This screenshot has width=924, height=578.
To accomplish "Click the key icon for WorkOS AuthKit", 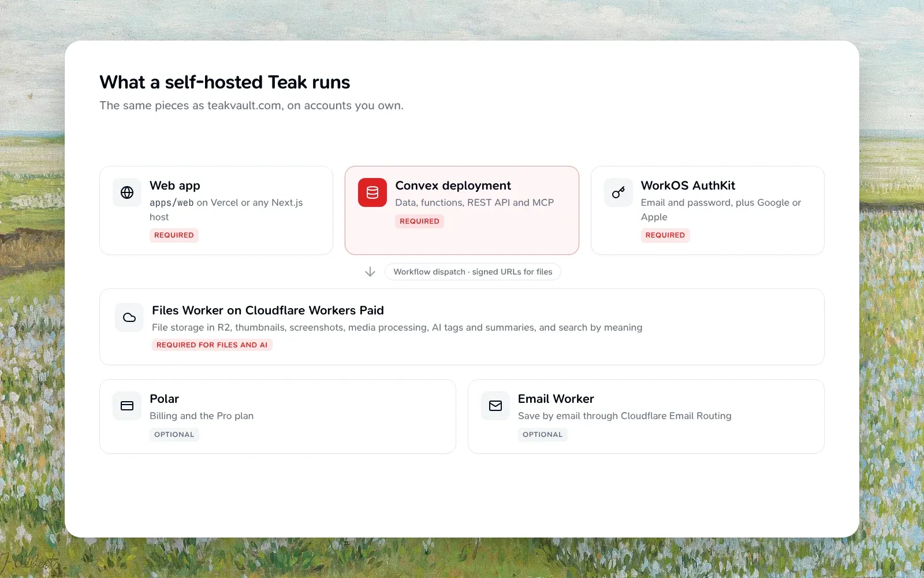I will pyautogui.click(x=619, y=192).
